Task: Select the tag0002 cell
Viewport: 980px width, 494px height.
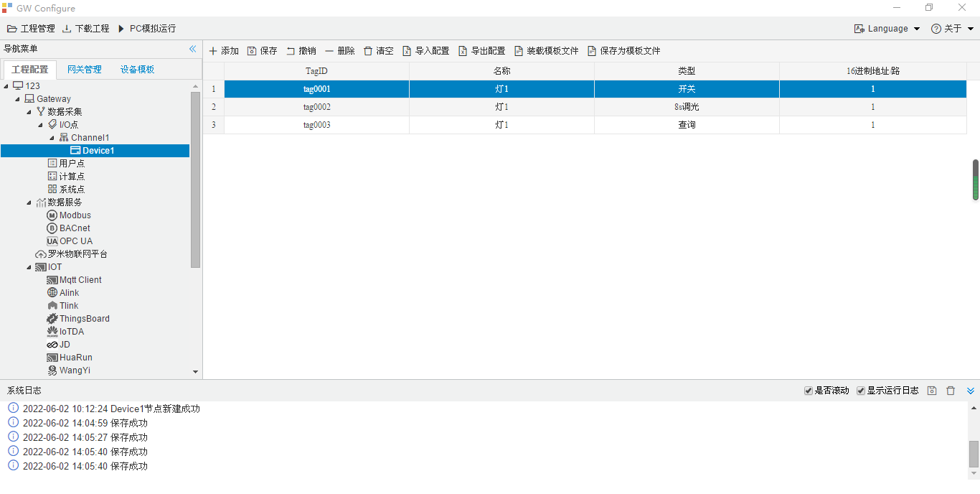Action: click(x=316, y=107)
